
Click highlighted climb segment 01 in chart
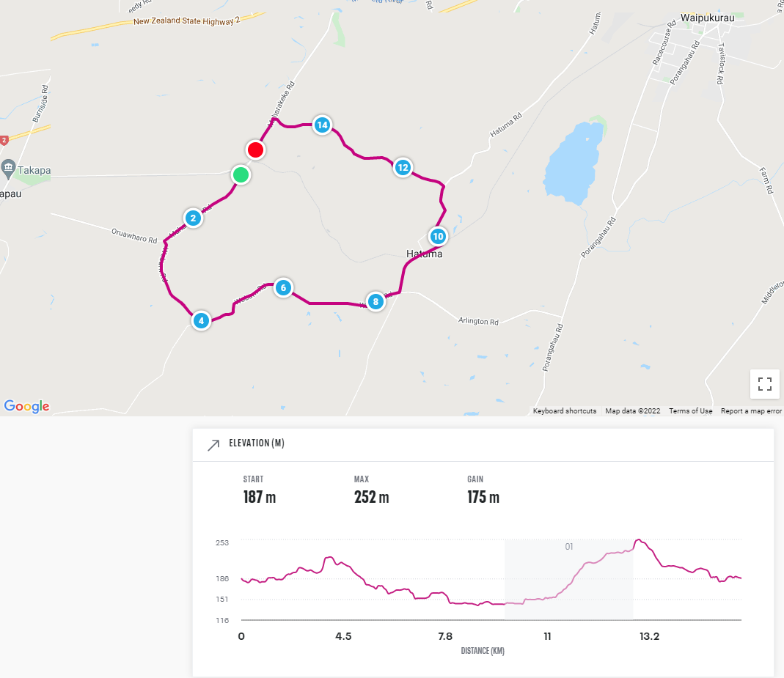[x=569, y=580]
